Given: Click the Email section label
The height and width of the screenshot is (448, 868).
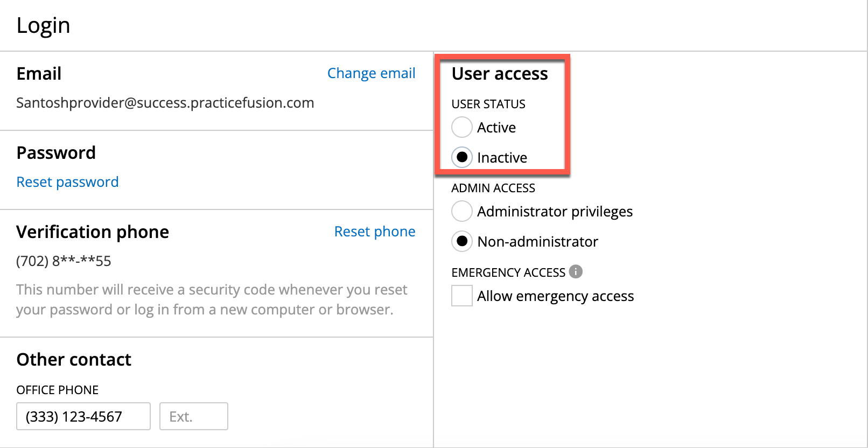Looking at the screenshot, I should click(38, 73).
